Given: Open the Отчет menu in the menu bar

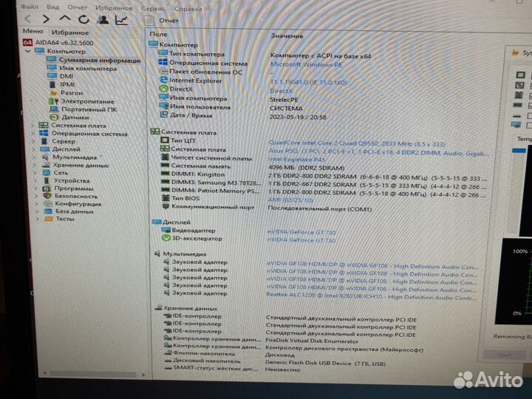Looking at the screenshot, I should (x=77, y=7).
